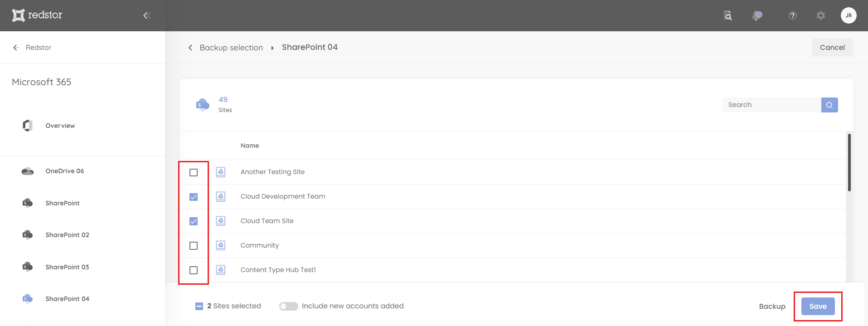
Task: Click the 2 Sites selected label
Action: click(234, 306)
